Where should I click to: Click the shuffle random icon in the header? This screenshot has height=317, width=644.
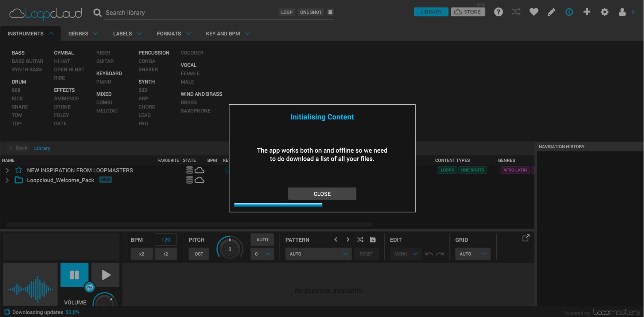pos(516,12)
